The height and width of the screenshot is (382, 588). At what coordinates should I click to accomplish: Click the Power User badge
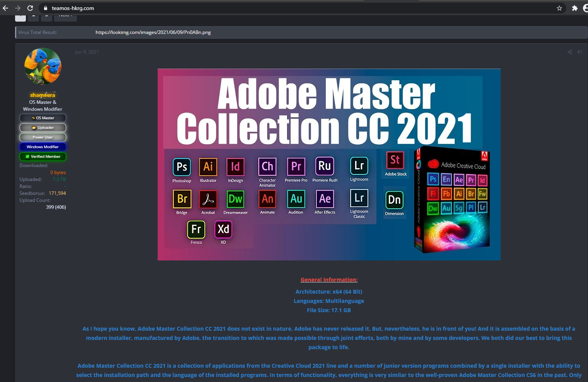pos(43,137)
